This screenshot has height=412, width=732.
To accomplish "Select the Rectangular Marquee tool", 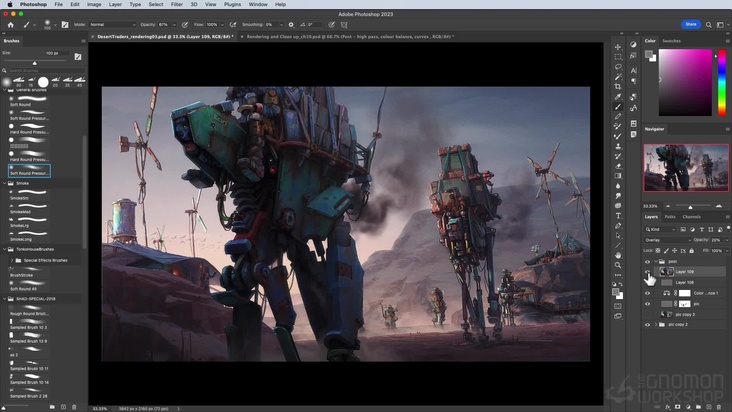I will (618, 57).
